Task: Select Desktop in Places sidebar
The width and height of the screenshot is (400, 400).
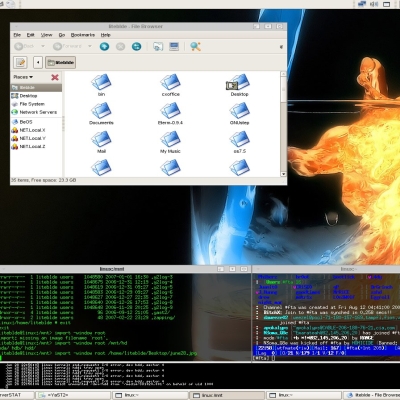Action: [36, 96]
